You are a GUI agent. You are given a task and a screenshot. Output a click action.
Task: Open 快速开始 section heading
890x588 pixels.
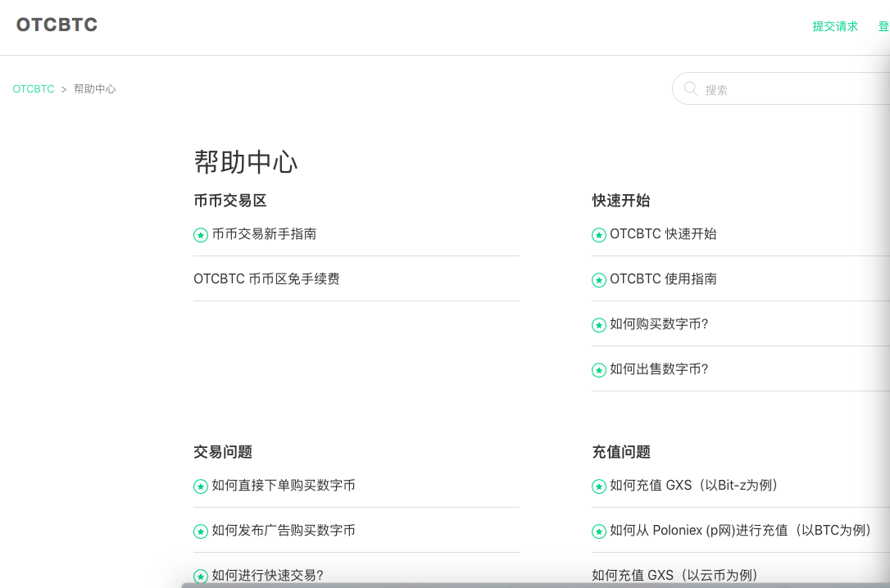[x=621, y=200]
